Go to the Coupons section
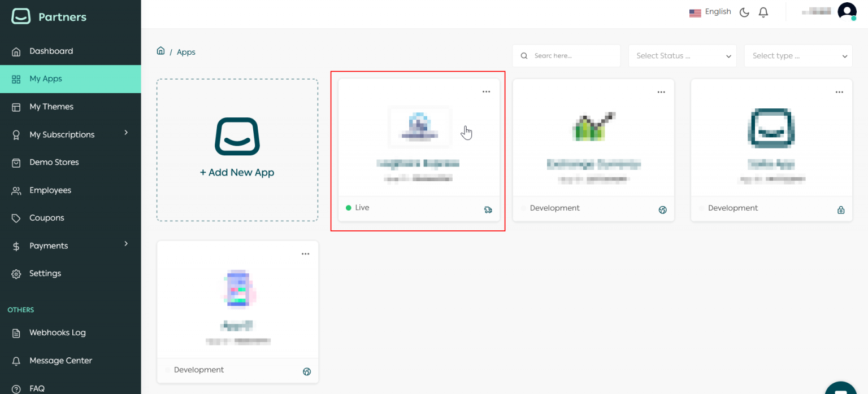Screen dimensions: 868x394 tap(46, 217)
